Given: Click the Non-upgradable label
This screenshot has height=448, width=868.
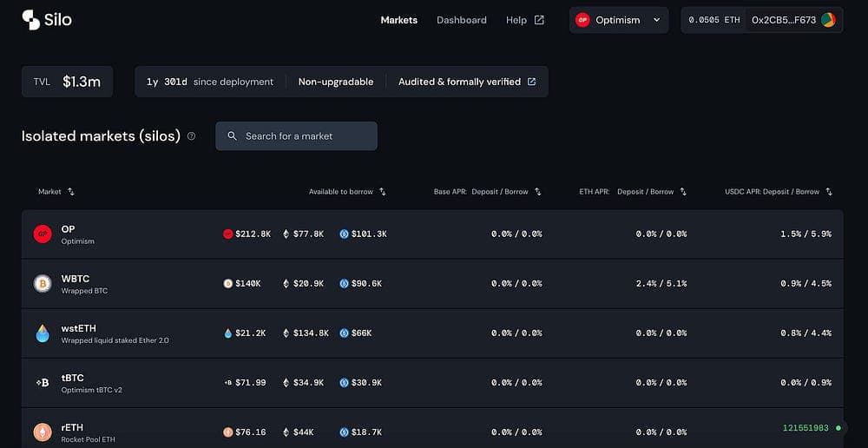Looking at the screenshot, I should point(336,82).
